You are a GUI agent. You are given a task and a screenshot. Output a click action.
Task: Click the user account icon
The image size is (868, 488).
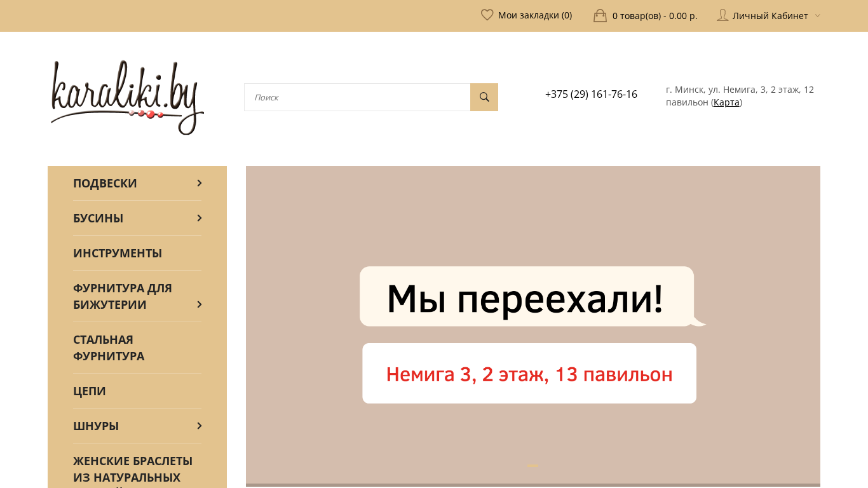722,15
